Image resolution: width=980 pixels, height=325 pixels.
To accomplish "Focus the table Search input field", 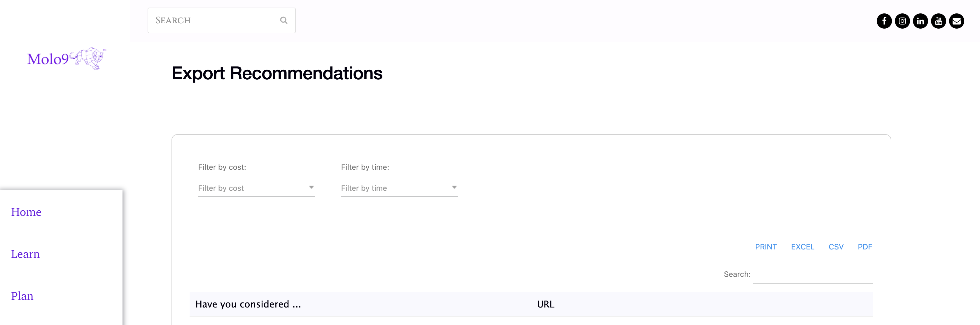I will tap(813, 275).
